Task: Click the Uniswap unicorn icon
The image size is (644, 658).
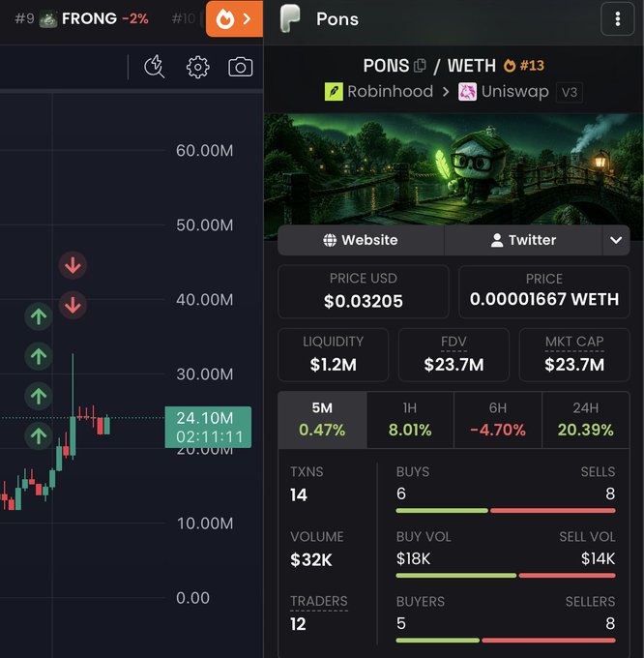Action: coord(467,92)
